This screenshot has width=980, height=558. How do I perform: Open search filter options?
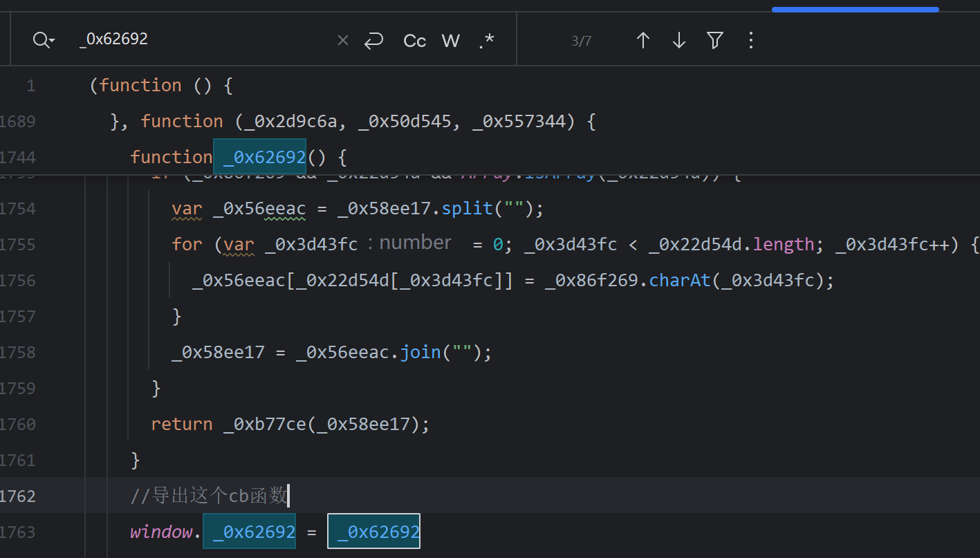pos(715,41)
